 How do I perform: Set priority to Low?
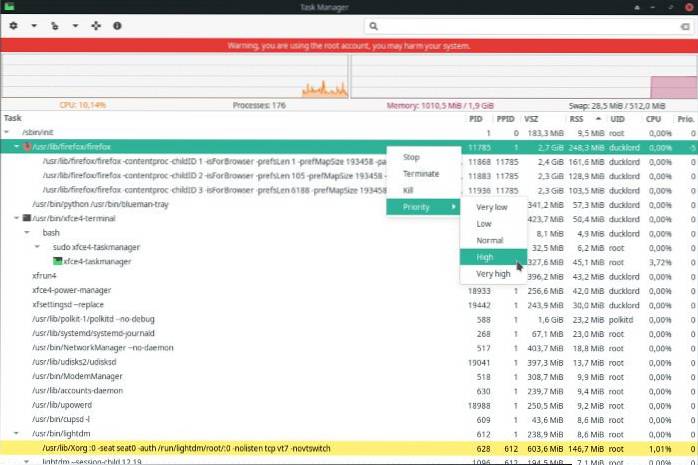494,224
